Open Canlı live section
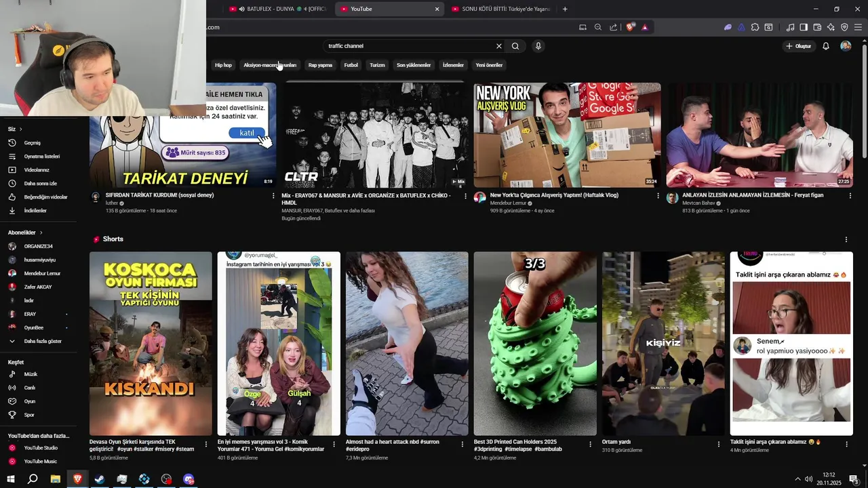Screen dimensions: 868x488 tap(29, 388)
